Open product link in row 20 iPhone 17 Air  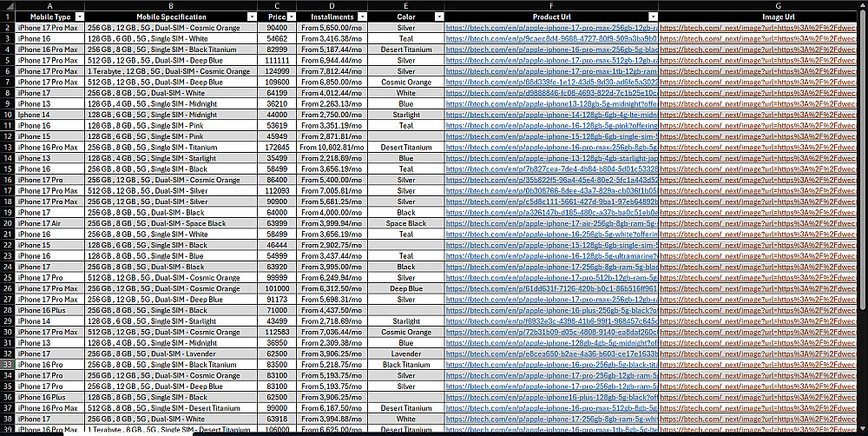(551, 223)
